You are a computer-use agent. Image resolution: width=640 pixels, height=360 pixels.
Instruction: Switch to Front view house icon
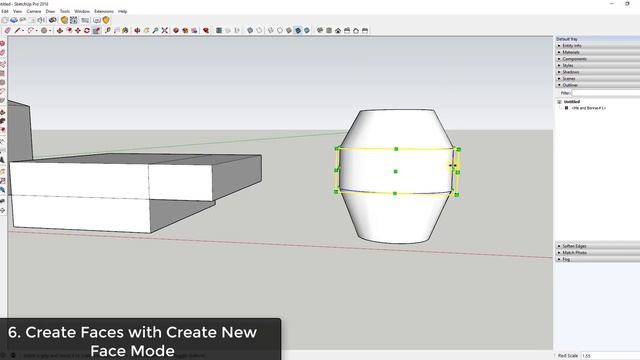[338, 31]
